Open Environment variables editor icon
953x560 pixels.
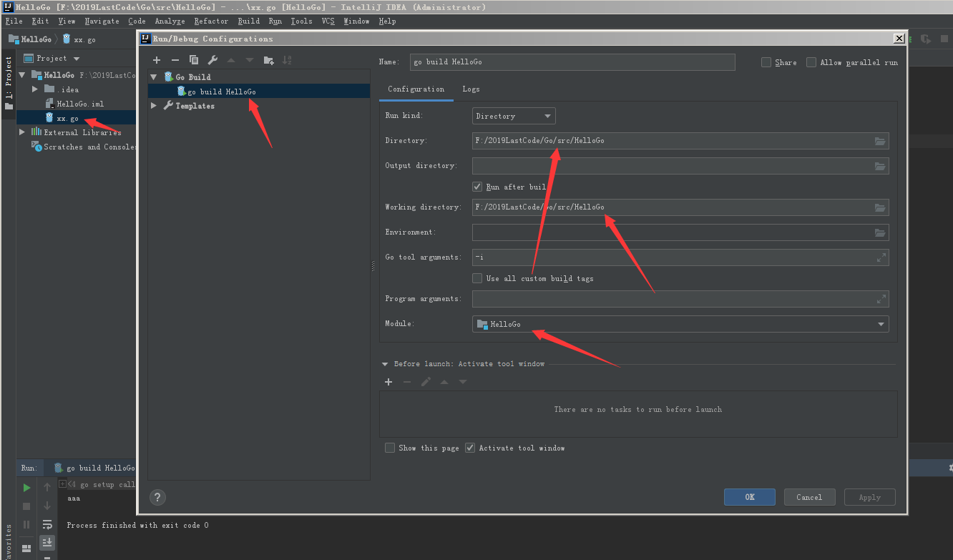[x=880, y=232]
